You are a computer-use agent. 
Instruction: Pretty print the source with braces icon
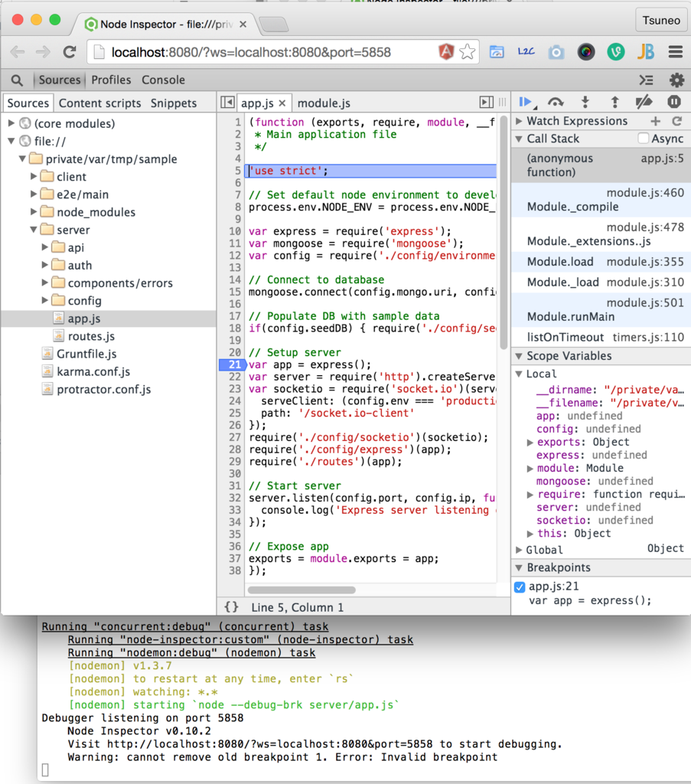231,607
